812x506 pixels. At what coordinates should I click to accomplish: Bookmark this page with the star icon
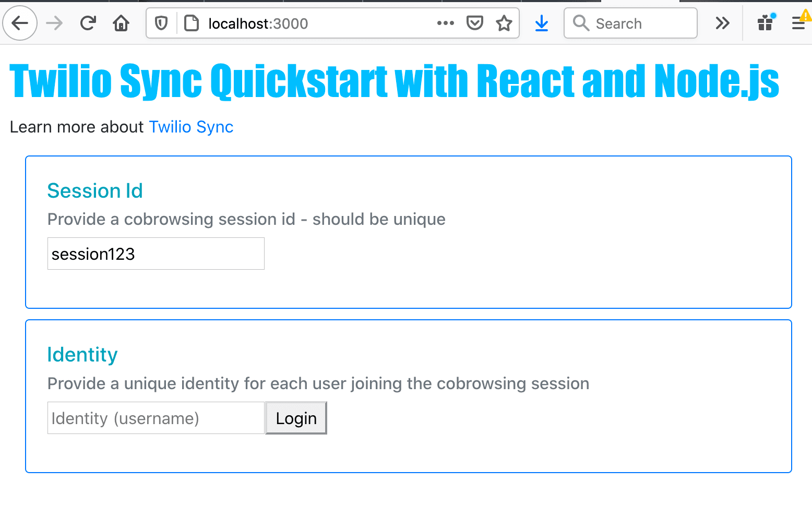(x=504, y=23)
